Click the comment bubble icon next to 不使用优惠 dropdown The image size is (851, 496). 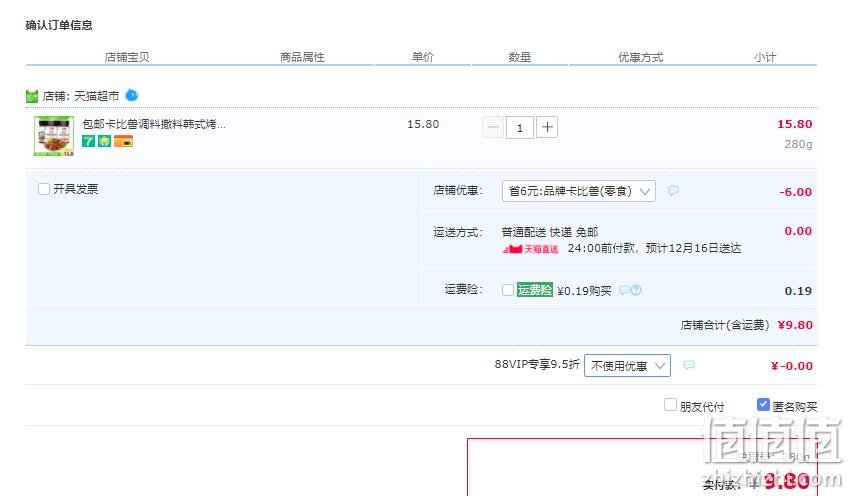pos(688,365)
